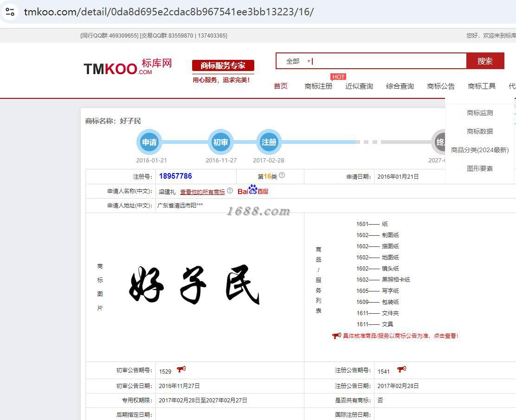Image resolution: width=516 pixels, height=420 pixels.
Task: Select 商标数据 in the dropdown menu
Action: click(480, 131)
